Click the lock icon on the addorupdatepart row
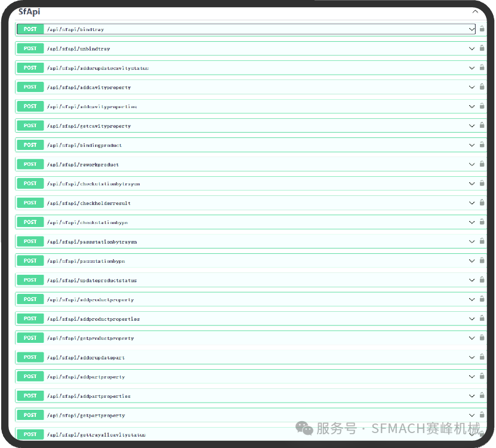 (482, 357)
